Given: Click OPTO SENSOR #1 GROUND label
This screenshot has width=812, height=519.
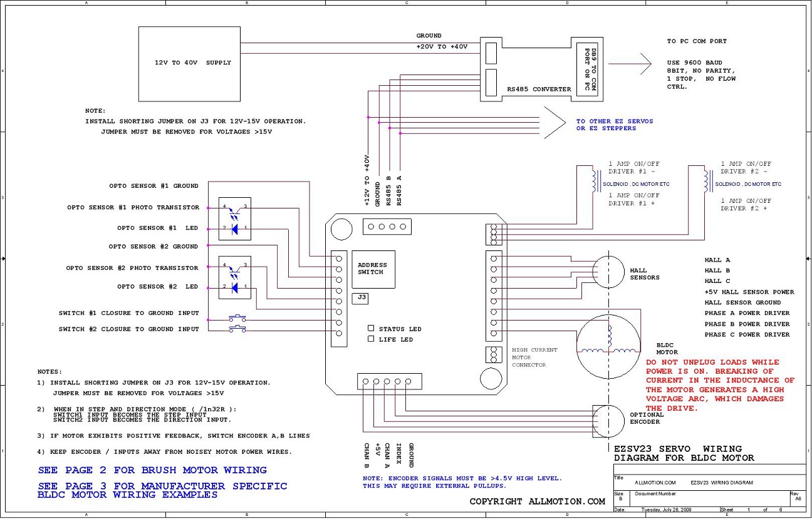Looking at the screenshot, I should 154,186.
